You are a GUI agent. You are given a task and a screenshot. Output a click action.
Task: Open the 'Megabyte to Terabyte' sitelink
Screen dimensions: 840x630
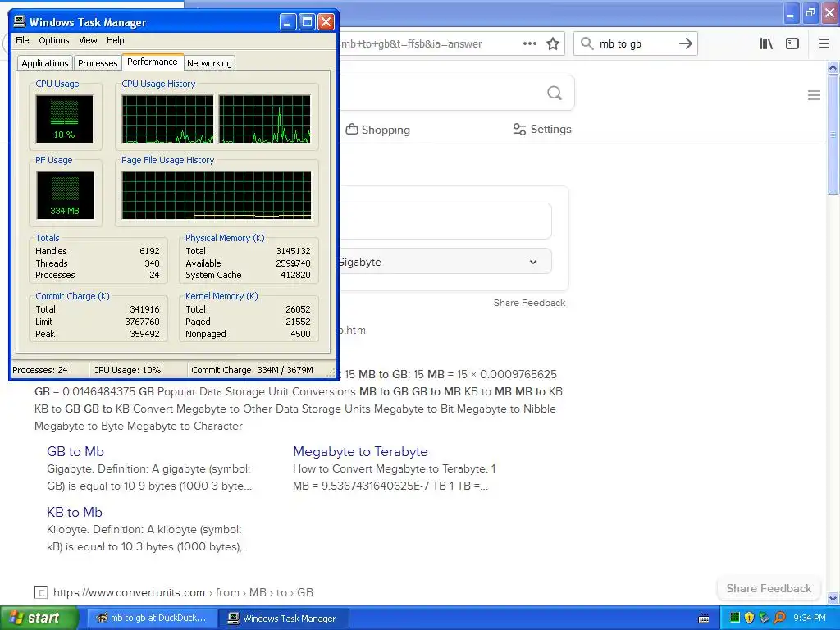pos(361,452)
